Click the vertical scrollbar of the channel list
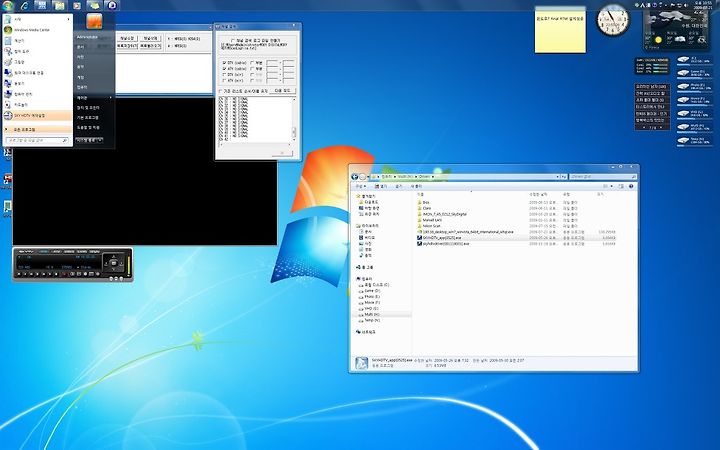The width and height of the screenshot is (720, 450). (x=294, y=118)
